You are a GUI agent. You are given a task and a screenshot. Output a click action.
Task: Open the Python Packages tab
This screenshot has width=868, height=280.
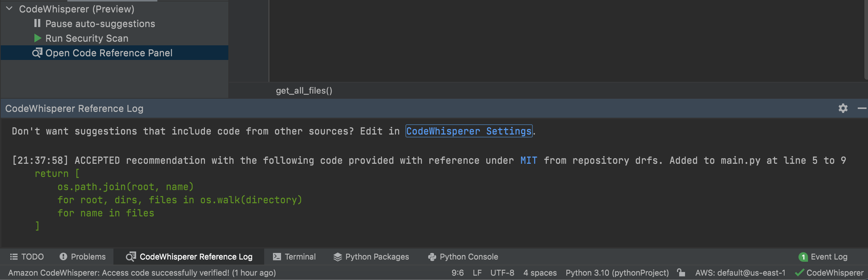[371, 257]
